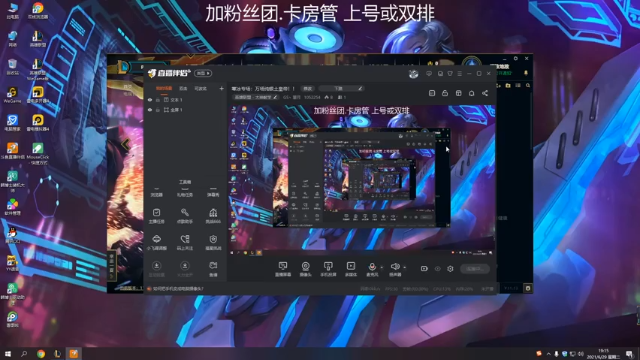The width and height of the screenshot is (640, 360).
Task: Click the left arrow in the League client behind
Action: [125, 144]
